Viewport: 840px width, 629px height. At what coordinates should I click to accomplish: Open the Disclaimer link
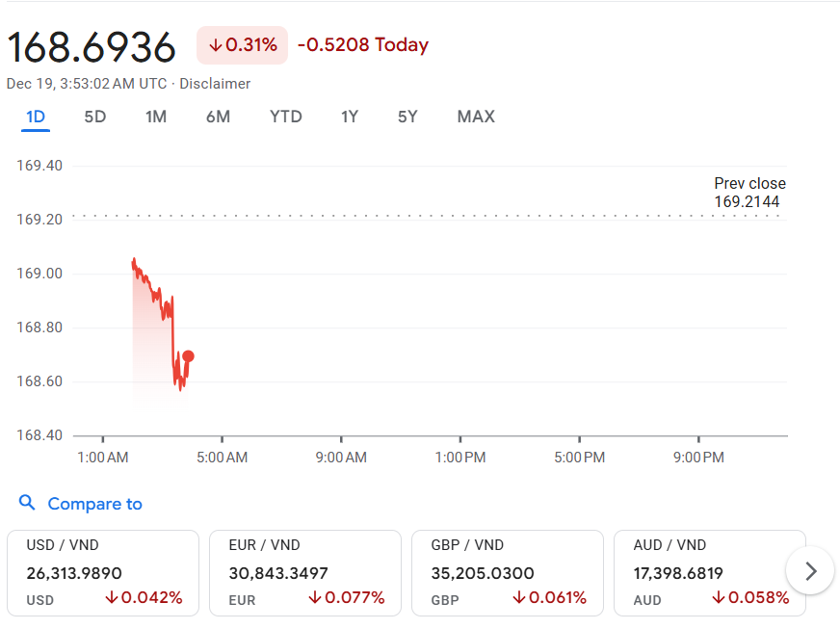215,84
